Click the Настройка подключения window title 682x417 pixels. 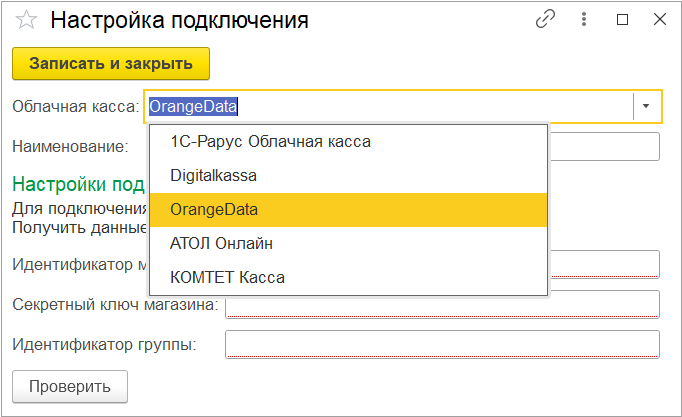pos(179,20)
